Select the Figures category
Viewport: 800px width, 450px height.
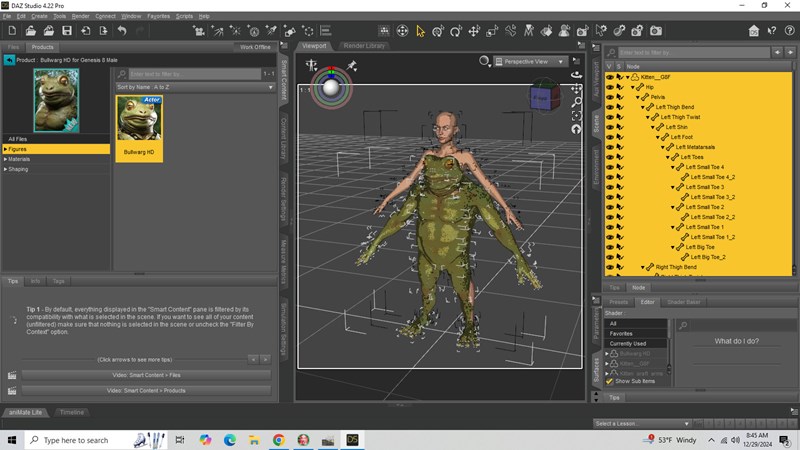pyautogui.click(x=55, y=149)
